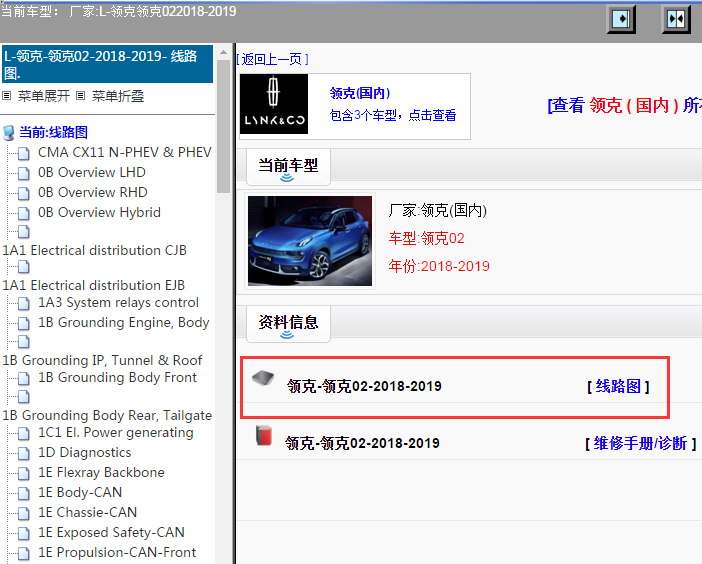Click page icon beside 1E Chassie-CAN
702x564 pixels.
tap(24, 513)
